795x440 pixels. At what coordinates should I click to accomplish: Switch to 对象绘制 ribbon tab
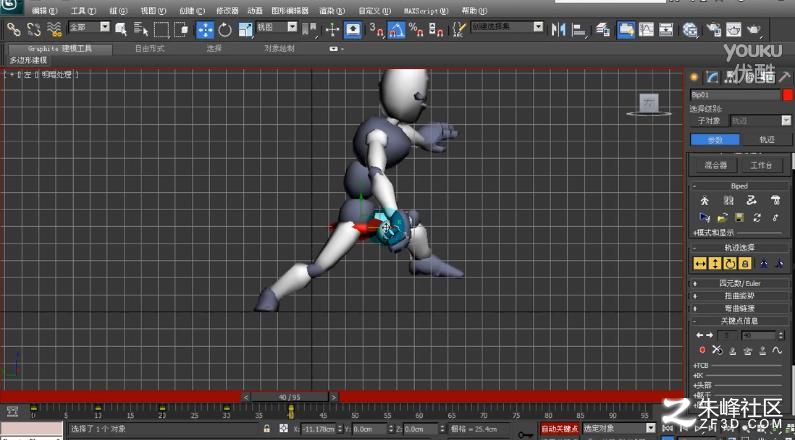coord(279,49)
